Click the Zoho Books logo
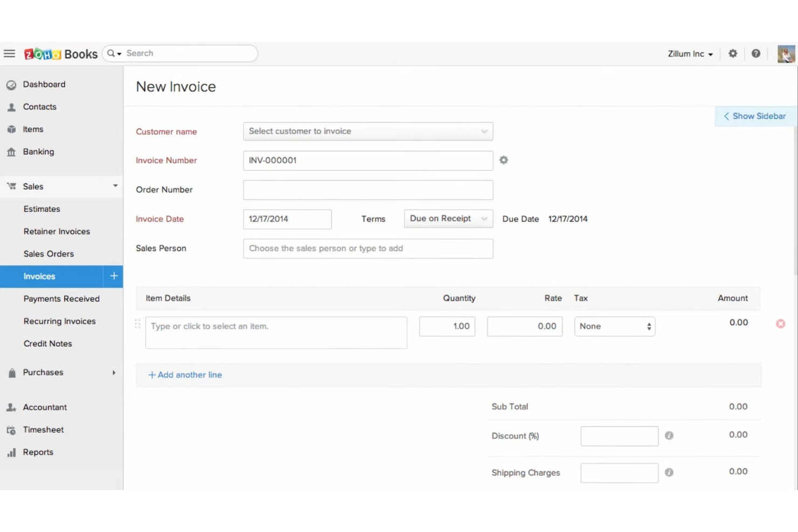798x532 pixels. (60, 54)
